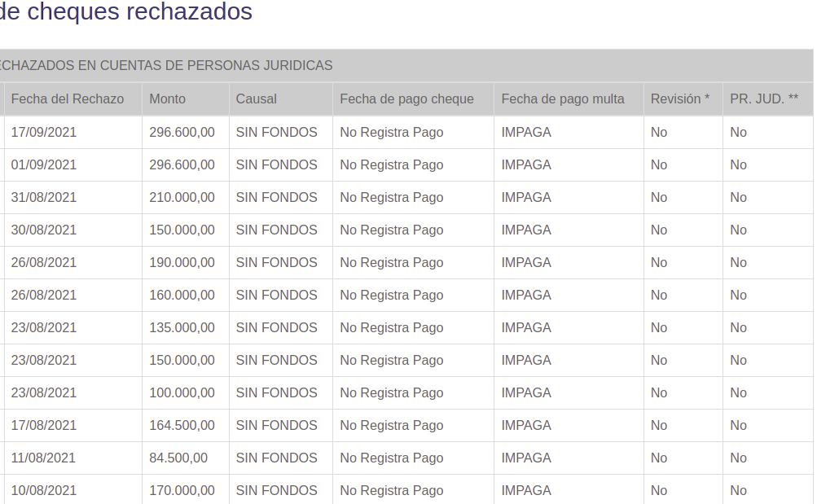The image size is (817, 504).
Task: Click the 296.600,00 amount in the first row
Action: [181, 132]
